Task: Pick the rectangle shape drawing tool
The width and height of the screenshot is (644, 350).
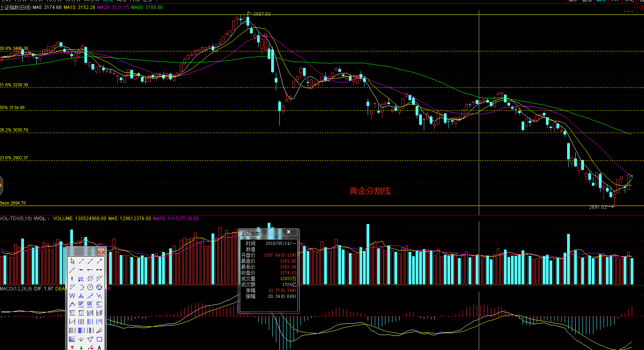Action: 99,339
